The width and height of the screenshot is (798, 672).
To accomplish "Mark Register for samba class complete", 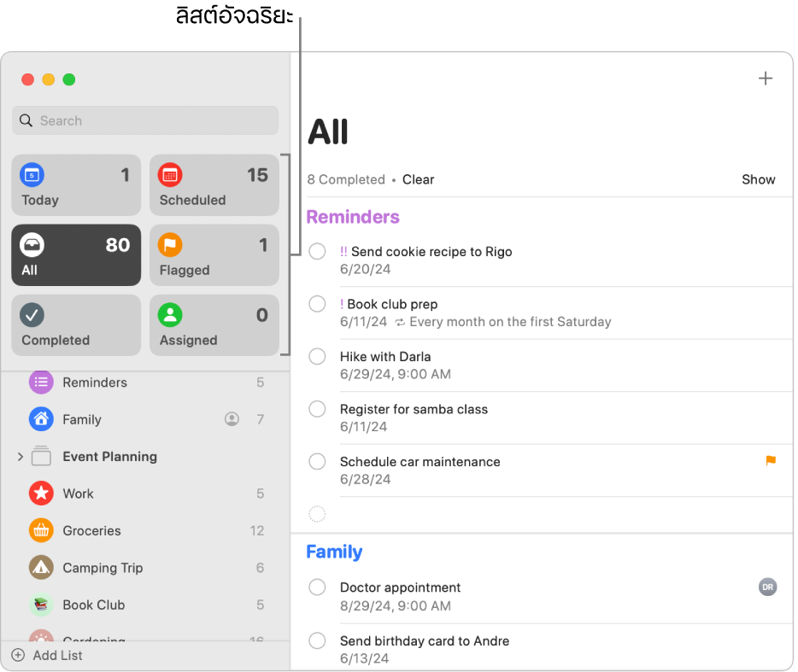I will (x=317, y=408).
